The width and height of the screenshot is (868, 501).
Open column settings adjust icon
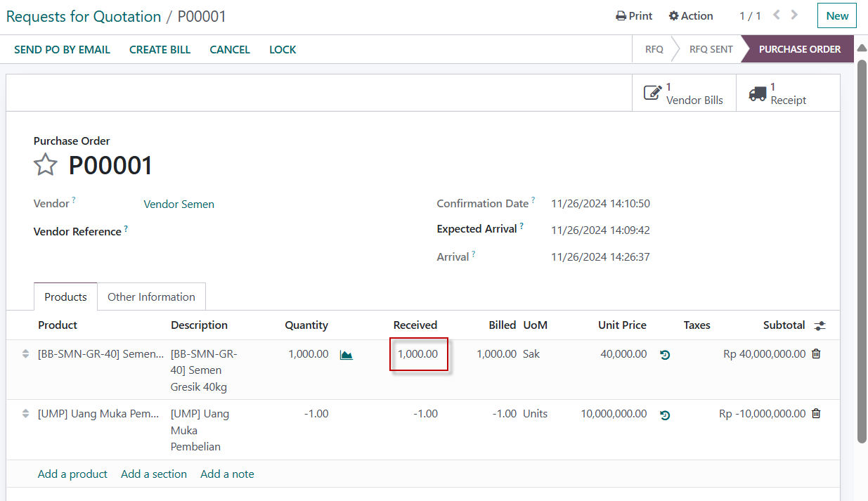(820, 325)
